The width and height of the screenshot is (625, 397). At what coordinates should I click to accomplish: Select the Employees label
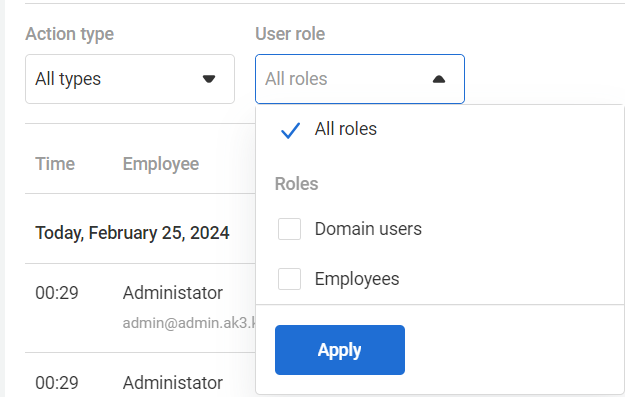pyautogui.click(x=357, y=279)
